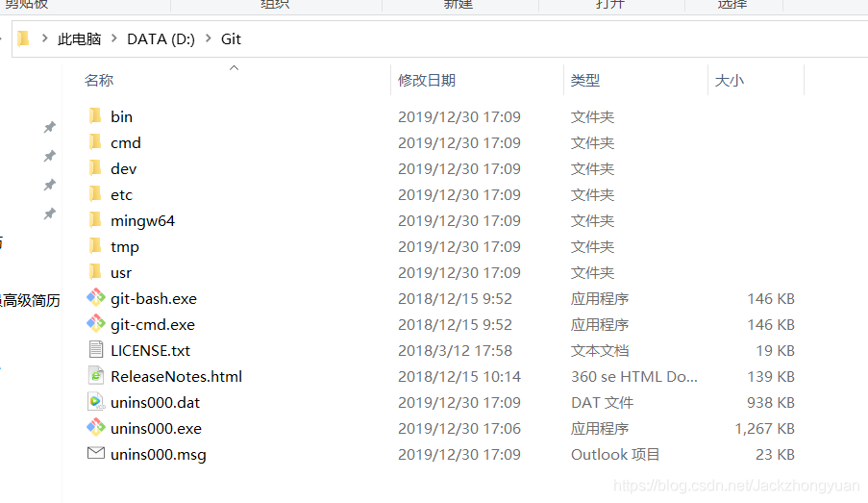Select the file name LICENSE.txt
The height and width of the screenshot is (503, 868).
coord(151,351)
